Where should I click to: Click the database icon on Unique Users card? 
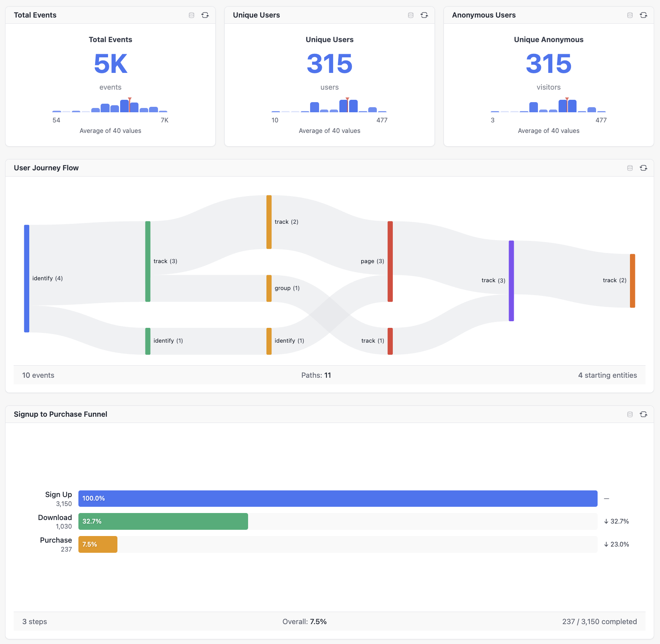pyautogui.click(x=410, y=15)
